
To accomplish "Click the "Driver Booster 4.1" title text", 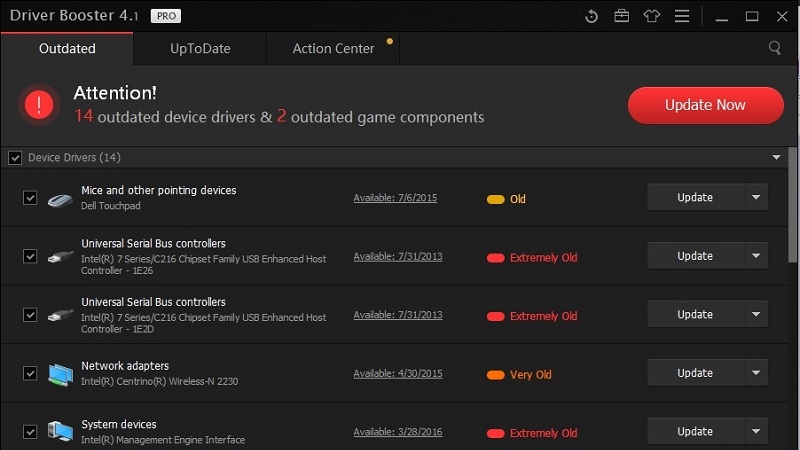I will (x=74, y=15).
